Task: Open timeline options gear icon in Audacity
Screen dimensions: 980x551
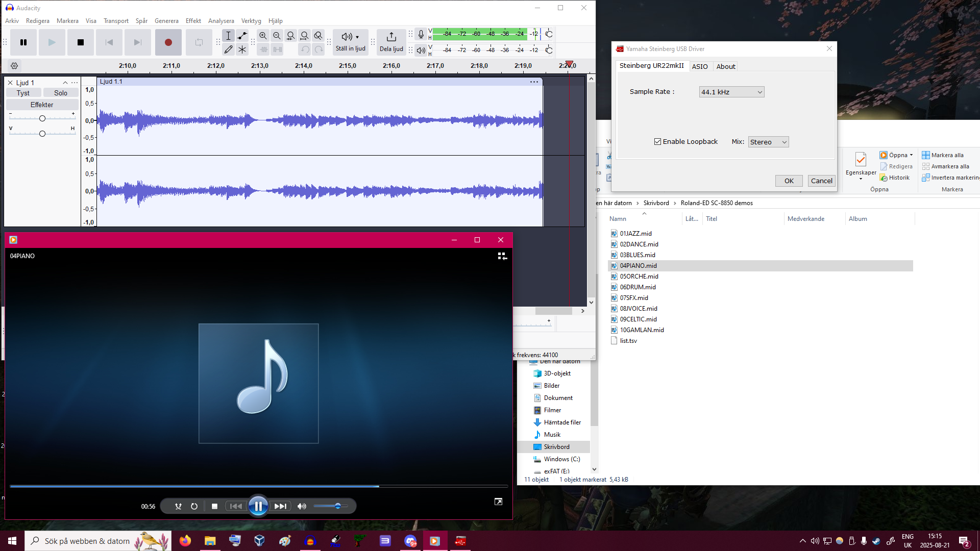Action: tap(14, 66)
